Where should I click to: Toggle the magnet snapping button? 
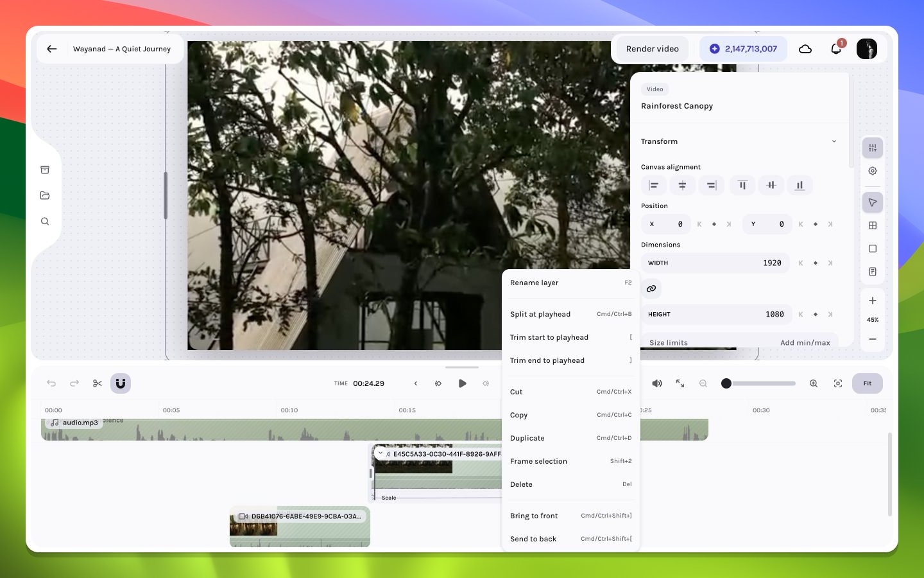pyautogui.click(x=121, y=383)
